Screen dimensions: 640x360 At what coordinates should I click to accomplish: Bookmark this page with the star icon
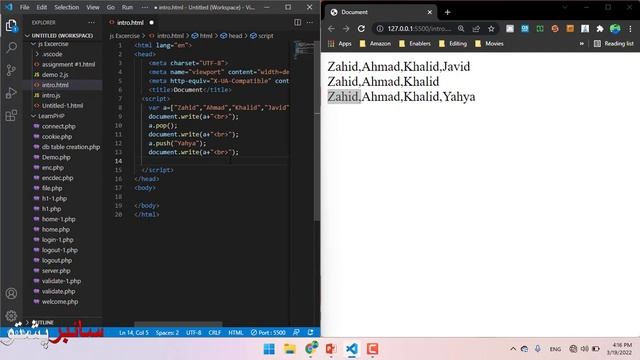coord(491,29)
